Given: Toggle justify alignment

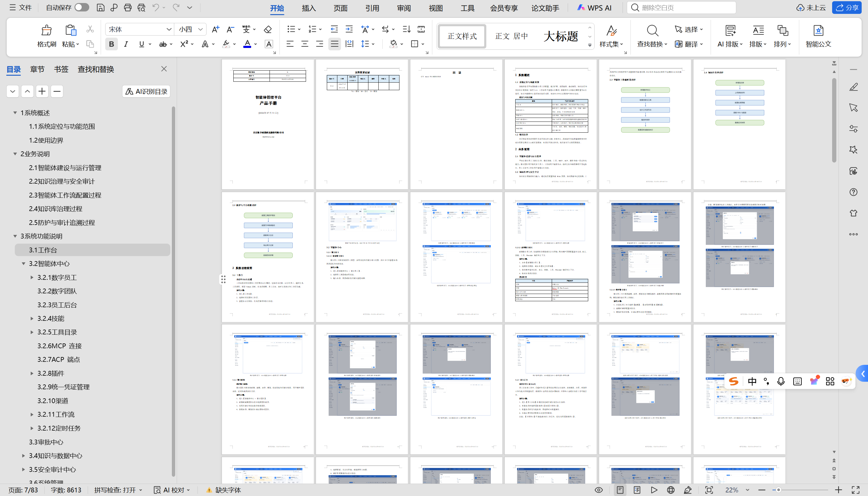Looking at the screenshot, I should point(335,44).
